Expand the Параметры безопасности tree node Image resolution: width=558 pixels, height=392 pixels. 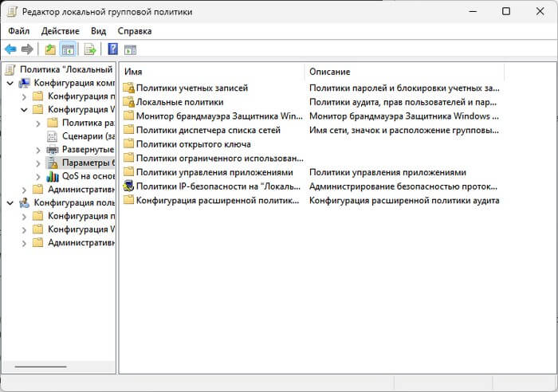point(39,163)
